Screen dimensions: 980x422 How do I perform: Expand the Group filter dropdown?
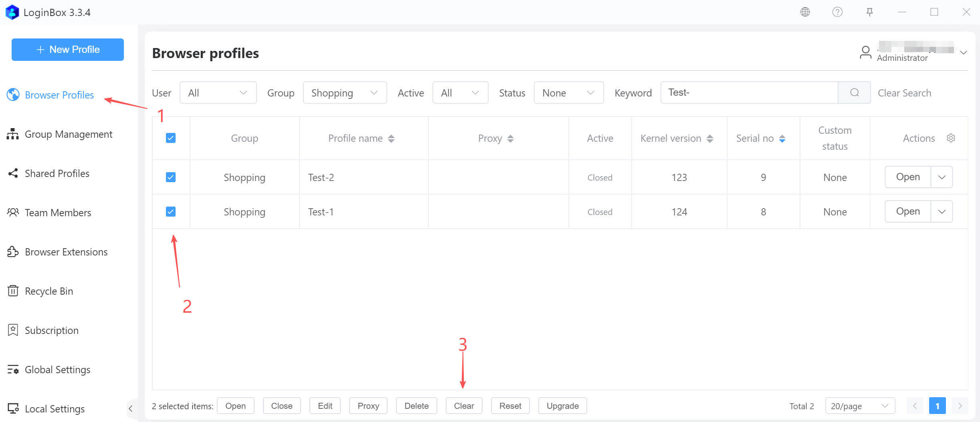345,93
